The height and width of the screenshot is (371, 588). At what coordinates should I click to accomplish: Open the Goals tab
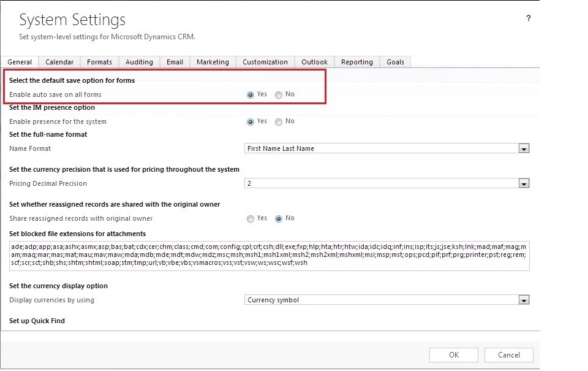(x=395, y=62)
